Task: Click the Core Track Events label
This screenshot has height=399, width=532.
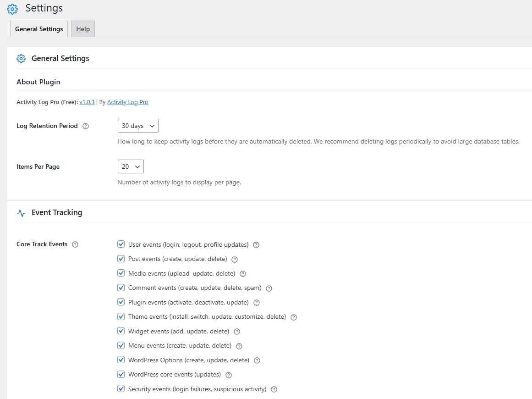Action: tap(42, 244)
